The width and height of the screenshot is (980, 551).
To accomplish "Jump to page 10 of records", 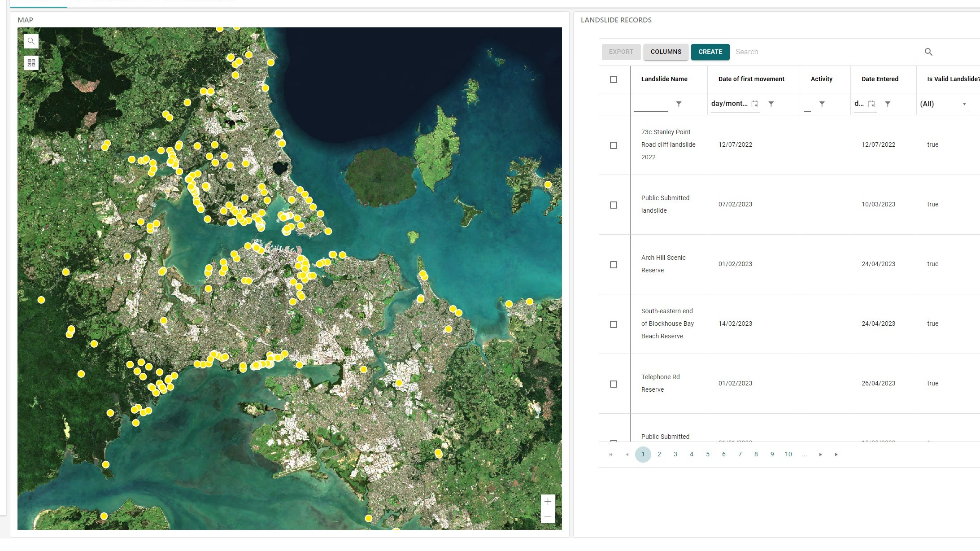I will [788, 455].
